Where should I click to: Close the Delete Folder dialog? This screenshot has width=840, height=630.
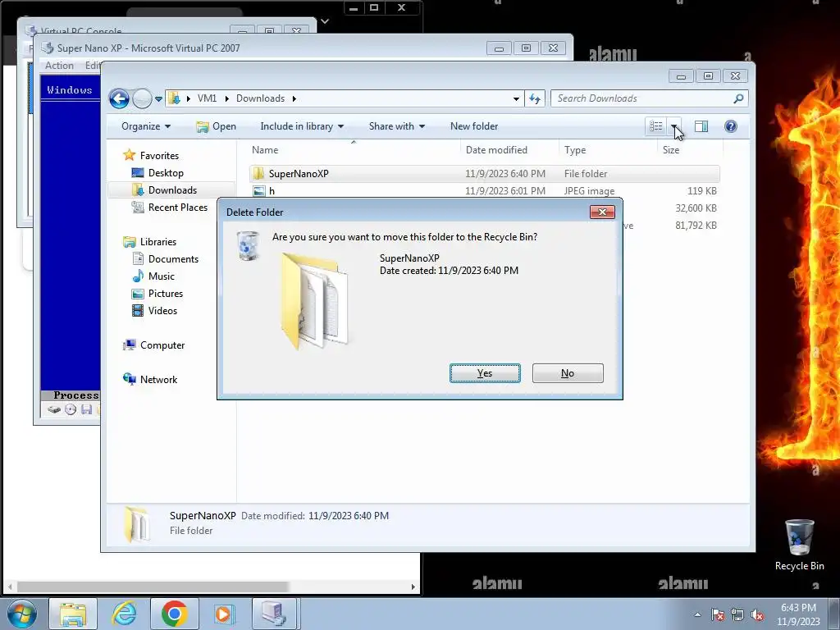click(602, 212)
